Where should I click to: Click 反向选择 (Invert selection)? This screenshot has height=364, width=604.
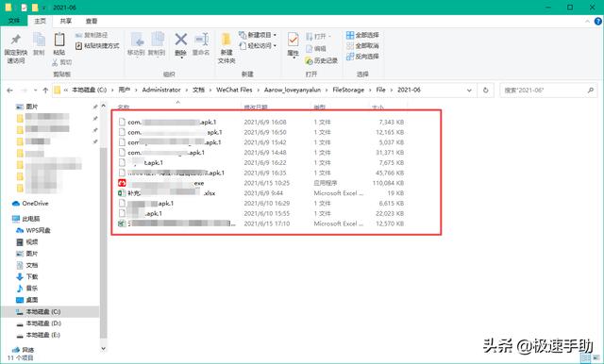[x=362, y=57]
